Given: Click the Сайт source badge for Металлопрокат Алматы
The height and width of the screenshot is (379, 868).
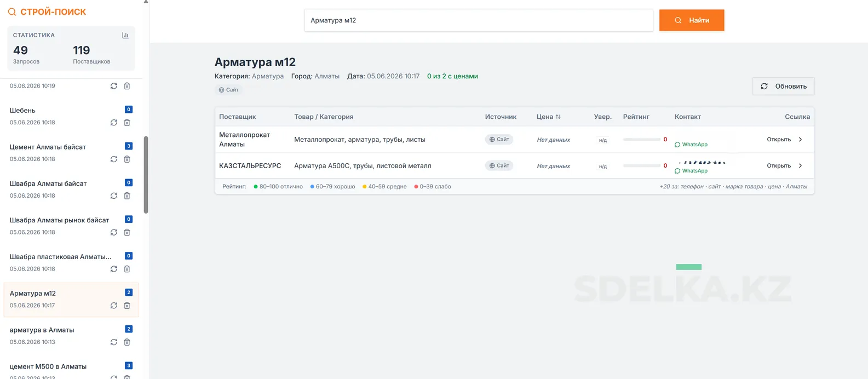Looking at the screenshot, I should pyautogui.click(x=499, y=140).
